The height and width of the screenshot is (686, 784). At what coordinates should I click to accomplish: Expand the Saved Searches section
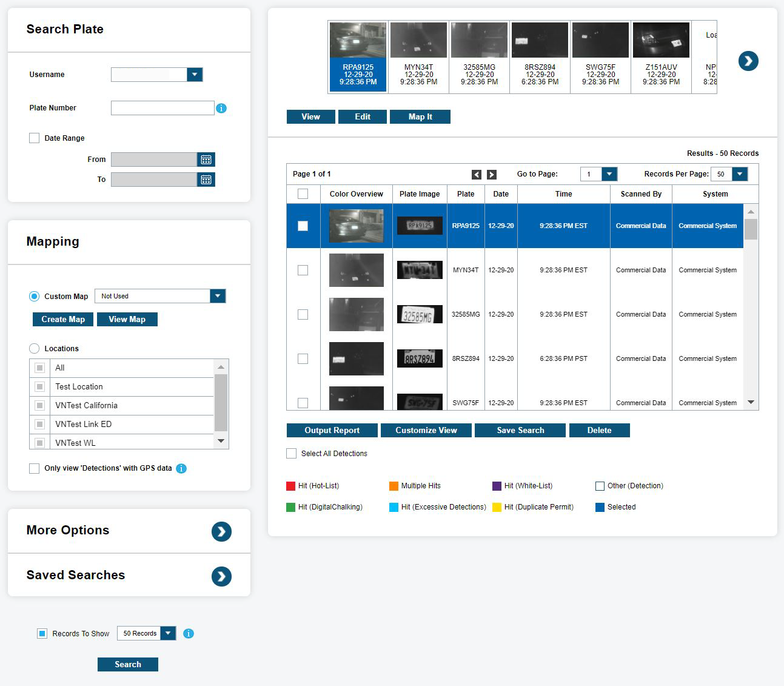[221, 576]
